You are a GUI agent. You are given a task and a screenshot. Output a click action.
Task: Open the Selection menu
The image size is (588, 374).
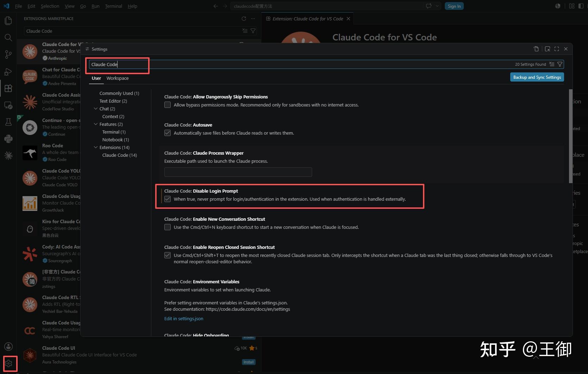[x=50, y=6]
